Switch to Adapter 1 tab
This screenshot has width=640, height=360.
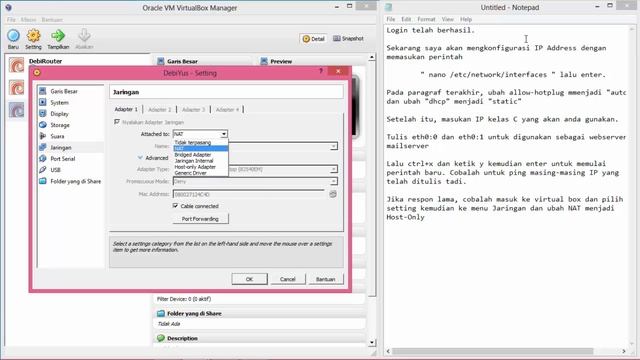pos(126,109)
